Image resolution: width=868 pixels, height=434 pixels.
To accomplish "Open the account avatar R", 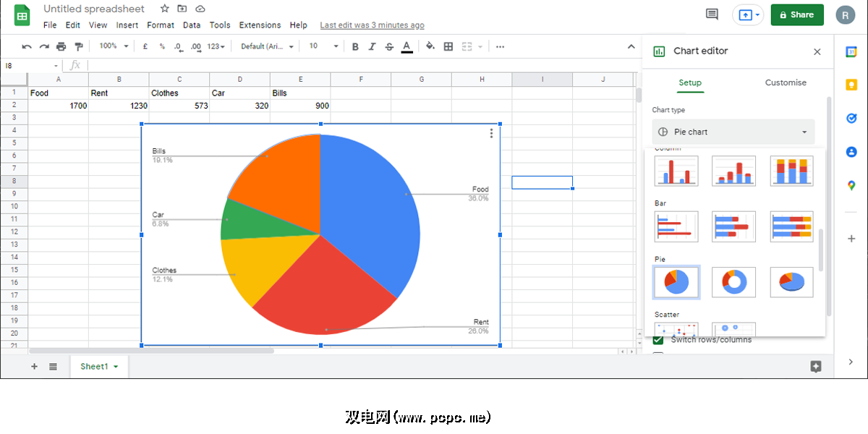I will [845, 14].
